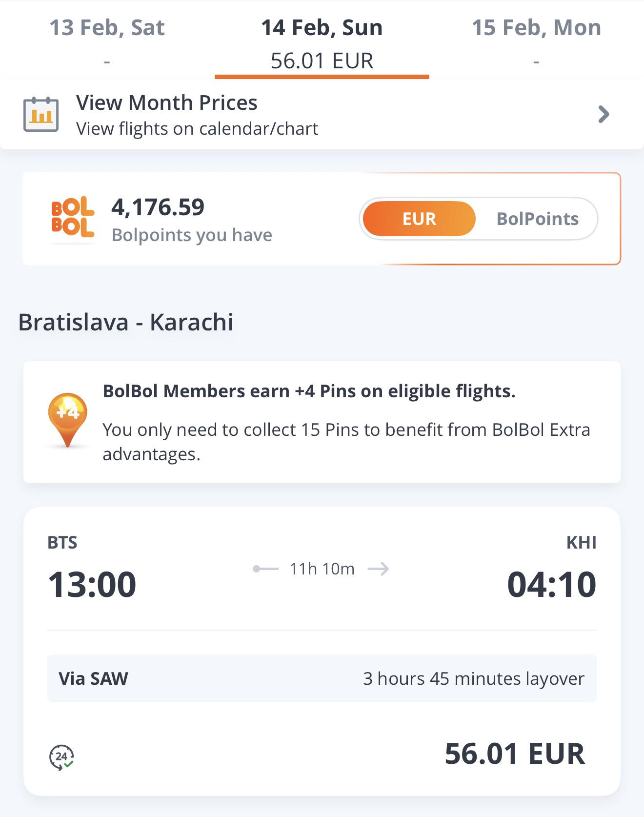Image resolution: width=644 pixels, height=817 pixels.
Task: Expand Via SAW layover details
Action: (x=322, y=678)
